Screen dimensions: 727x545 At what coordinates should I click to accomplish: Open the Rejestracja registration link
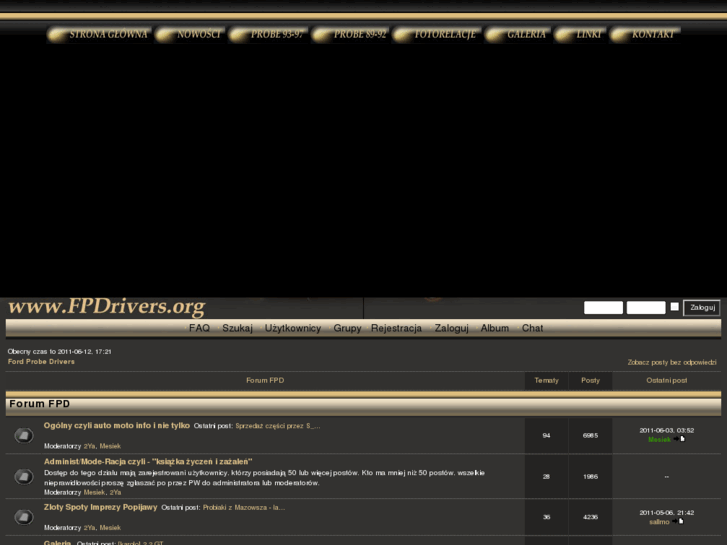click(x=396, y=328)
